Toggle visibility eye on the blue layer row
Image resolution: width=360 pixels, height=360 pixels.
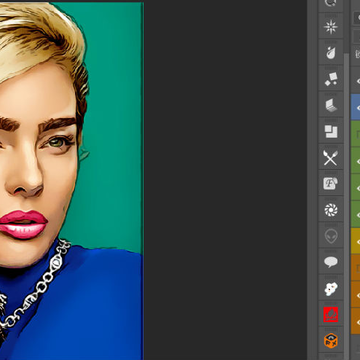[358, 107]
